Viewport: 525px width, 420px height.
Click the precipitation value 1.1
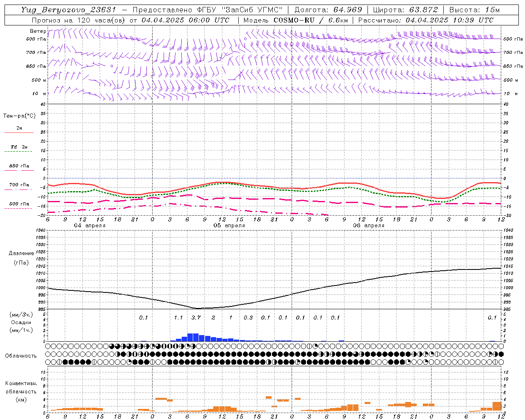pyautogui.click(x=178, y=317)
